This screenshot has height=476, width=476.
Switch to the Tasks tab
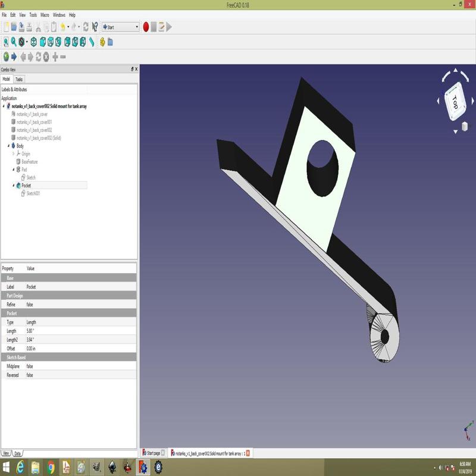coord(19,79)
